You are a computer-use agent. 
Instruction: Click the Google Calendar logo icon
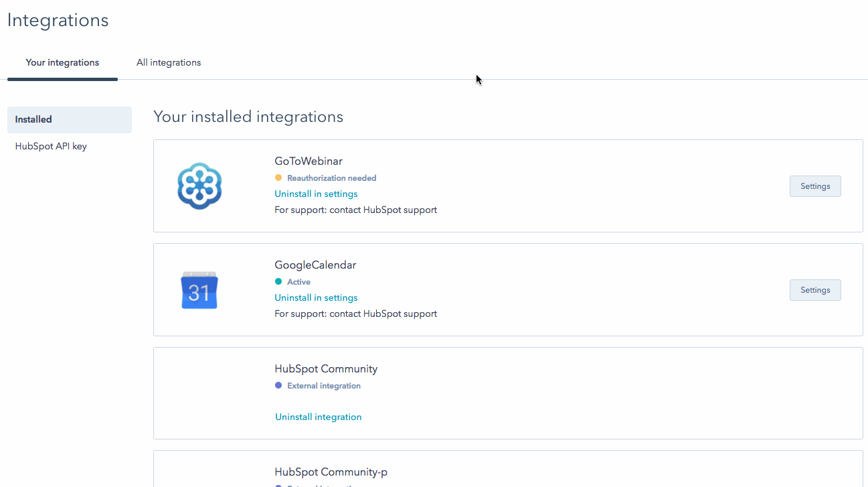tap(199, 290)
